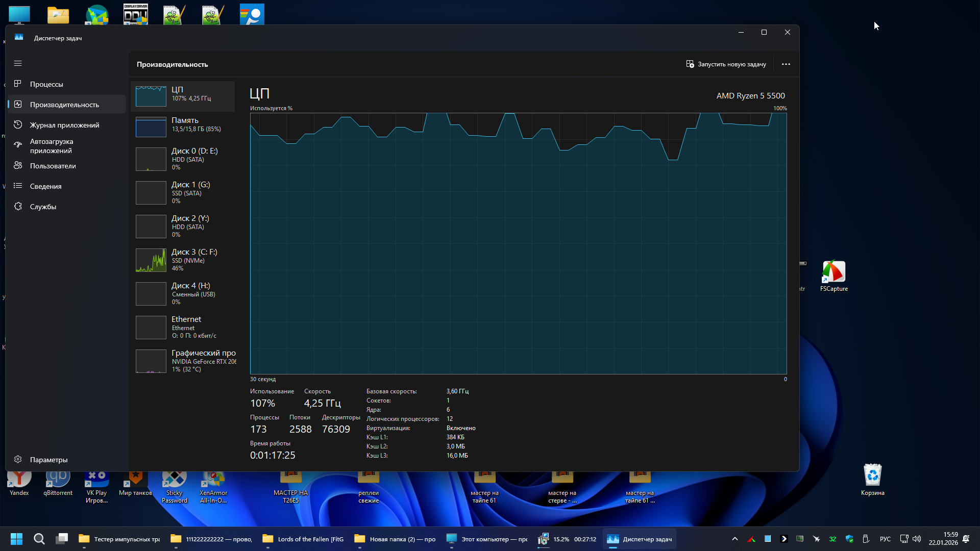This screenshot has width=980, height=551.
Task: Show hidden tray icons chevron
Action: pos(734,539)
